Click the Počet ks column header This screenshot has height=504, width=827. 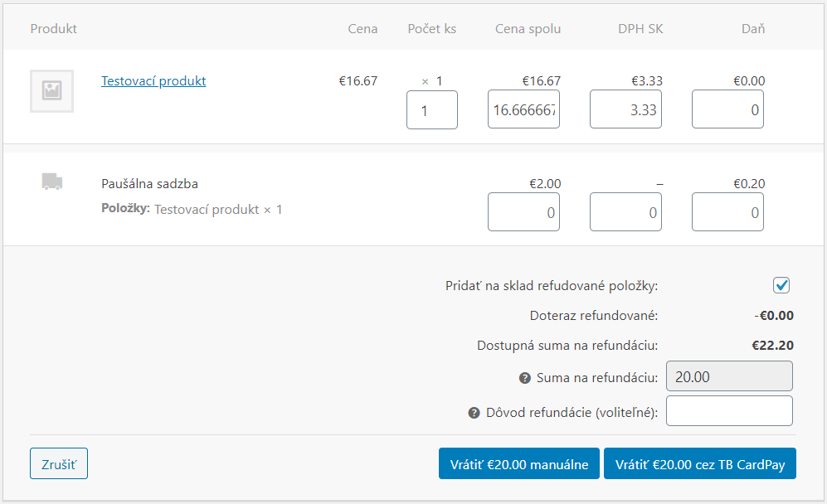[431, 28]
